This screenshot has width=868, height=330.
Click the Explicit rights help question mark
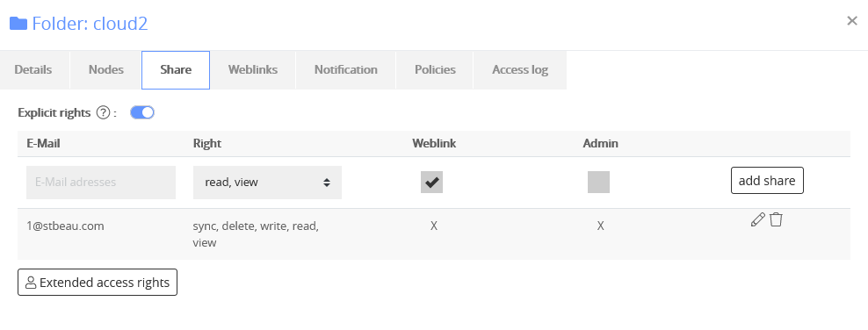[x=103, y=112]
